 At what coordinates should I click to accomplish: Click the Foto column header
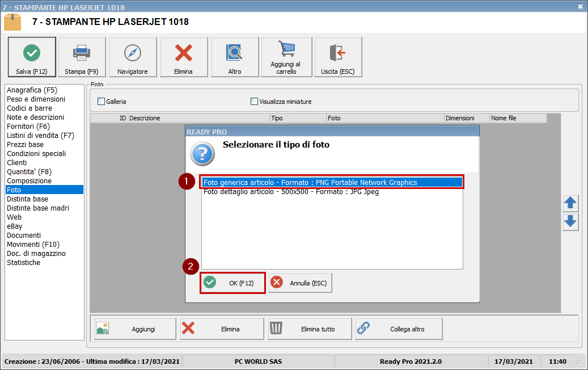[x=386, y=118]
